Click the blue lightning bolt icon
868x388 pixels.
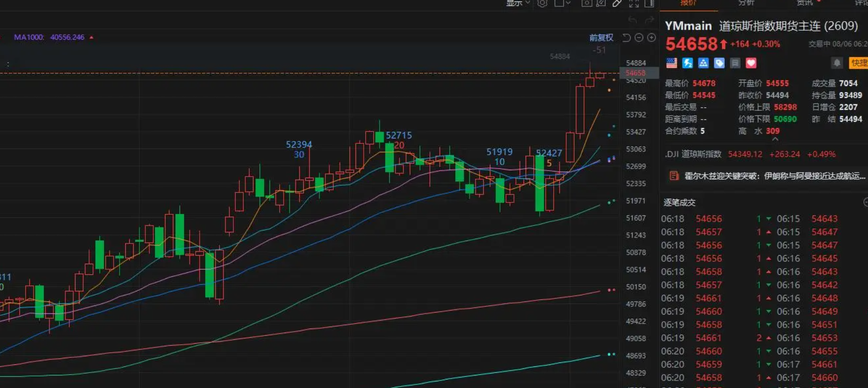pyautogui.click(x=687, y=63)
